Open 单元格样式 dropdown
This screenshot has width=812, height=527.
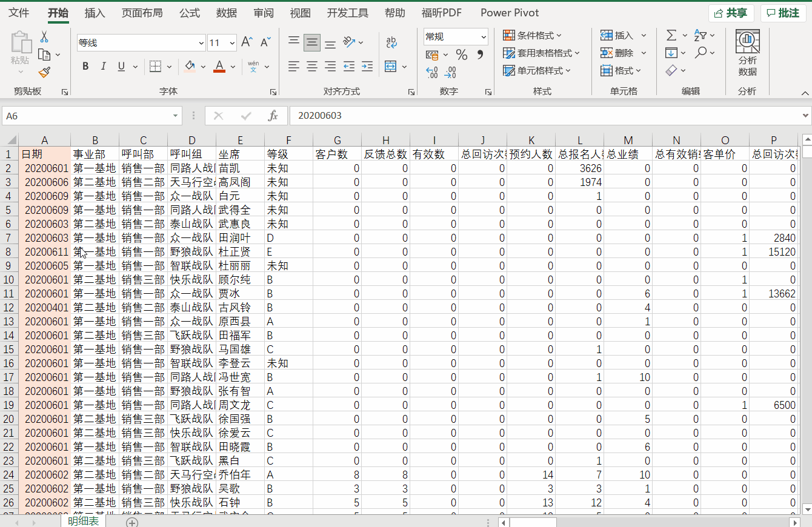coord(537,71)
